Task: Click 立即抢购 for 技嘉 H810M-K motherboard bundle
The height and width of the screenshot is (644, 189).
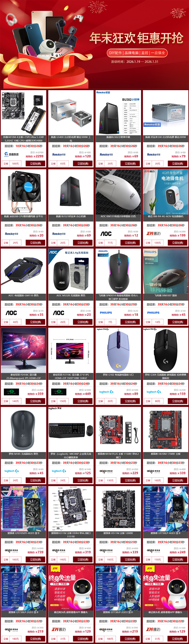Action: 36,164
